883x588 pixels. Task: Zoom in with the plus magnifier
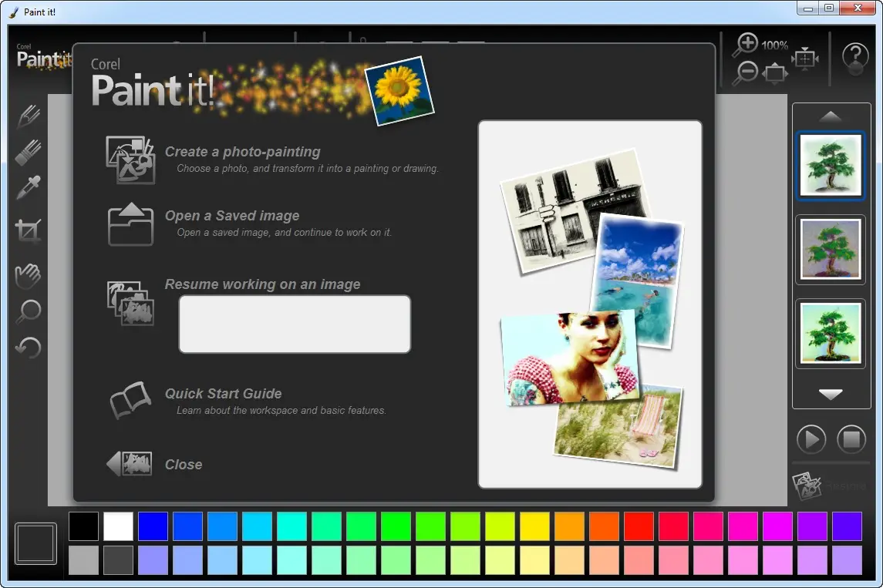[744, 45]
